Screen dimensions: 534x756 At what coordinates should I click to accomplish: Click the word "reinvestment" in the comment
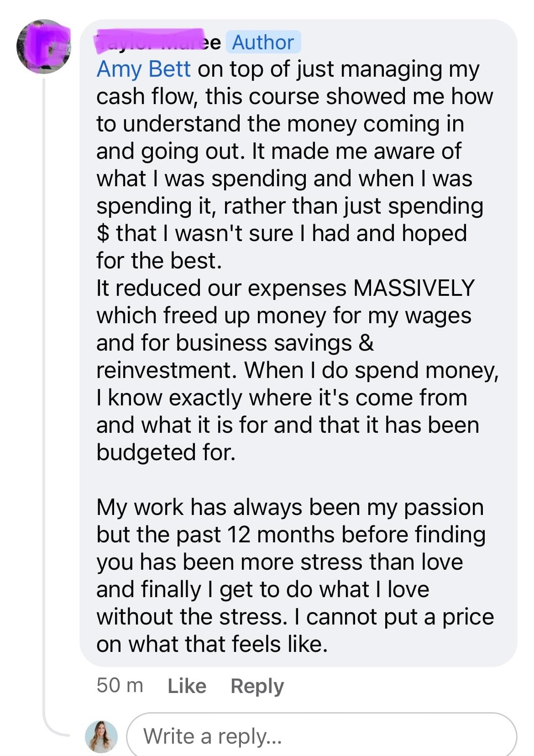point(166,371)
